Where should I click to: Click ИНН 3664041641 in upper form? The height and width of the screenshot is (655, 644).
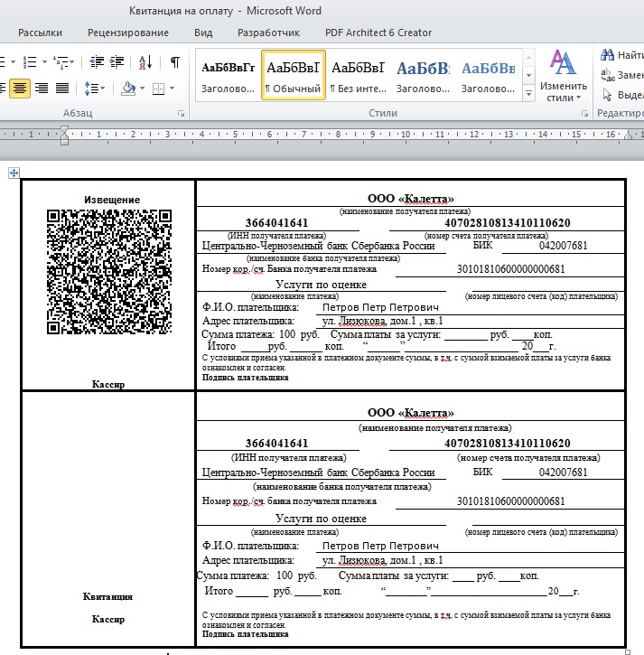[276, 222]
